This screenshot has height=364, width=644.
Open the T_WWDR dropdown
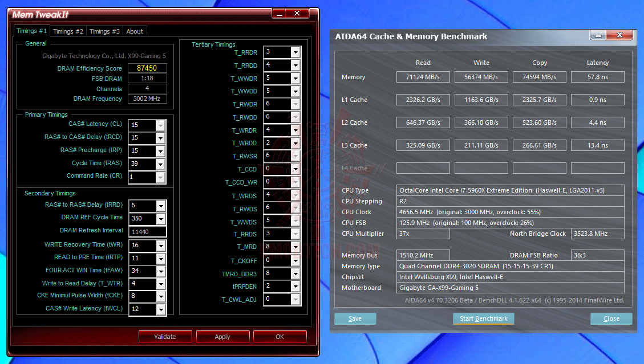click(295, 79)
